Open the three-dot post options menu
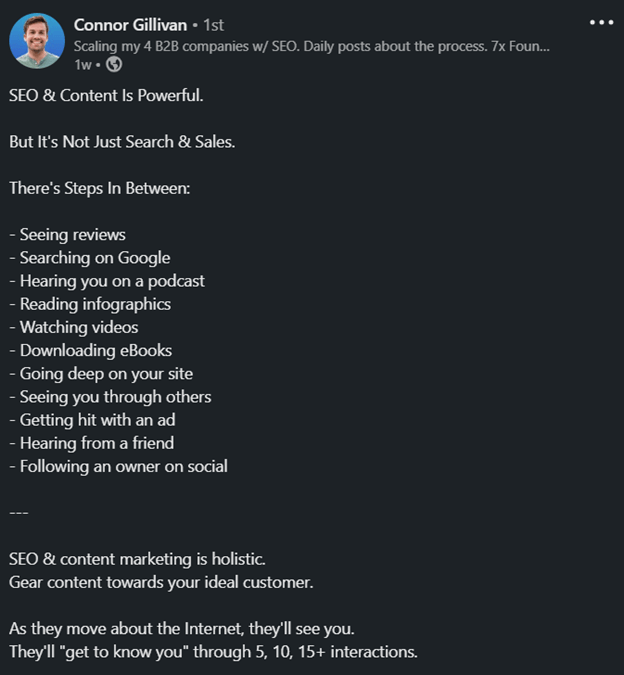The image size is (624, 675). 601,22
